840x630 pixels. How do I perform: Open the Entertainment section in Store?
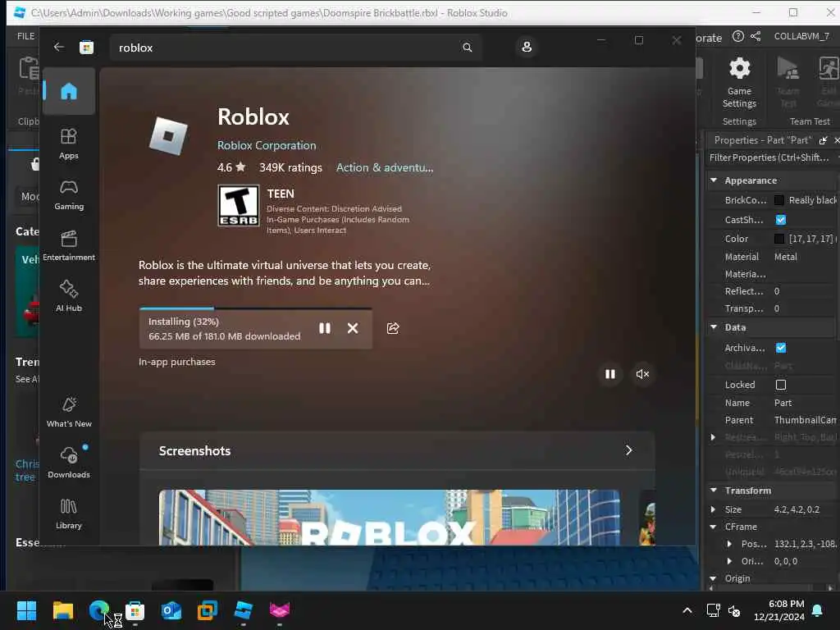[69, 246]
